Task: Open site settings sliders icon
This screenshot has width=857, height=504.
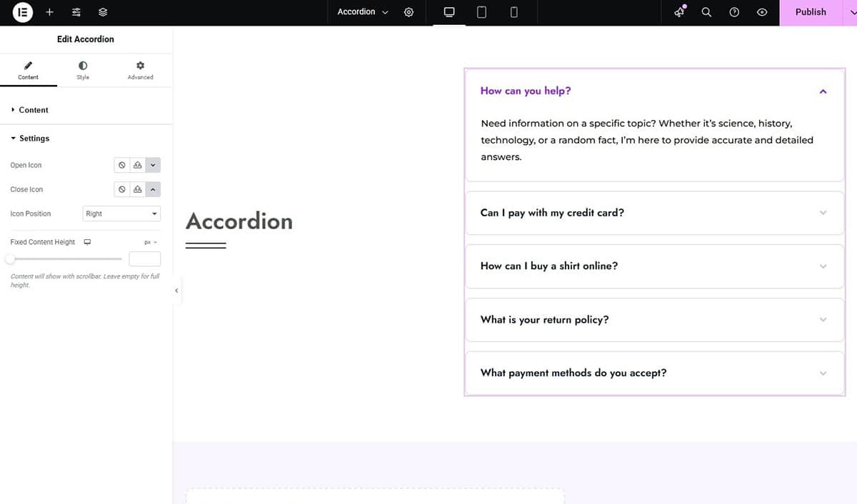Action: pos(76,12)
